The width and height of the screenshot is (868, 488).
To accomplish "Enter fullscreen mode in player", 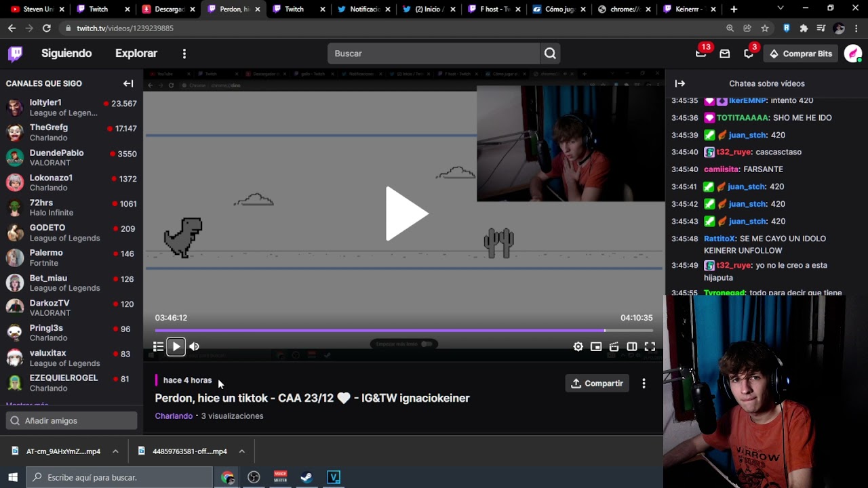I will coord(650,346).
